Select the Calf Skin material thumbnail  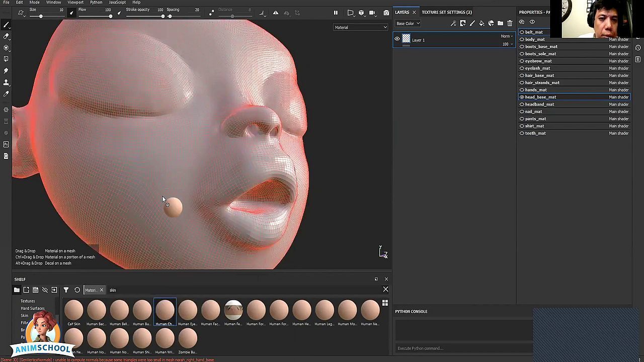pos(74,311)
